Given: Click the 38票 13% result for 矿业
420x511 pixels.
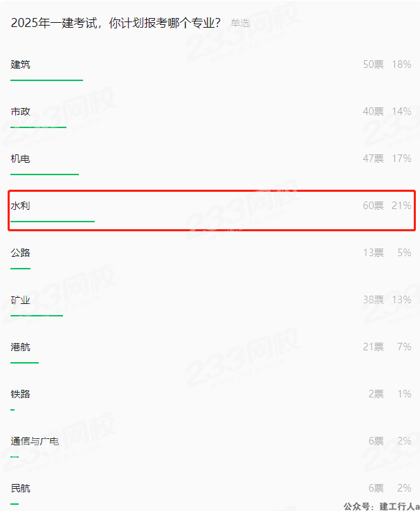Looking at the screenshot, I should click(387, 300).
